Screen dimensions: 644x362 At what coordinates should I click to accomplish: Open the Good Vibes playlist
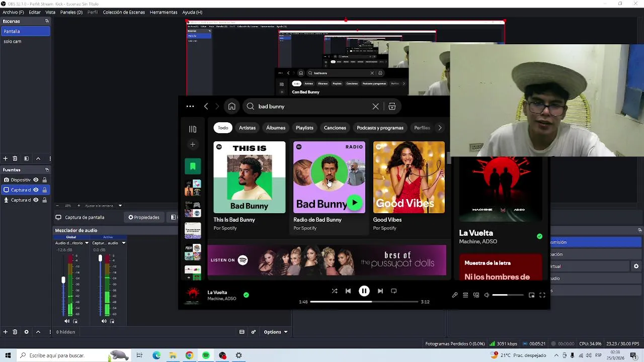(x=409, y=187)
